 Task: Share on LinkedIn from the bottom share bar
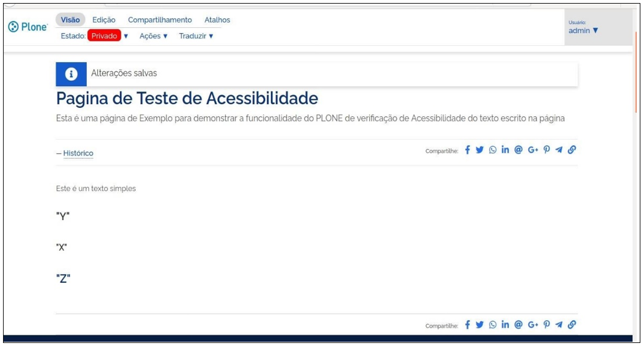tap(505, 324)
